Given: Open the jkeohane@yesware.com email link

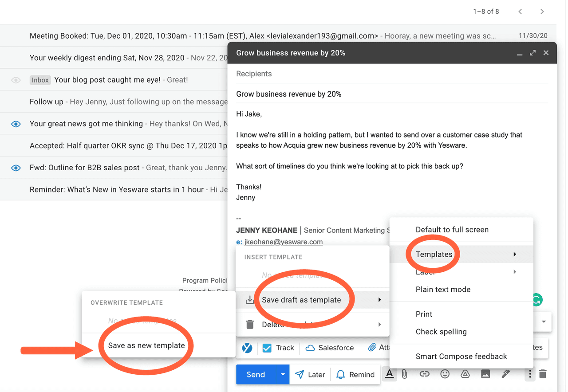Looking at the screenshot, I should pyautogui.click(x=283, y=242).
